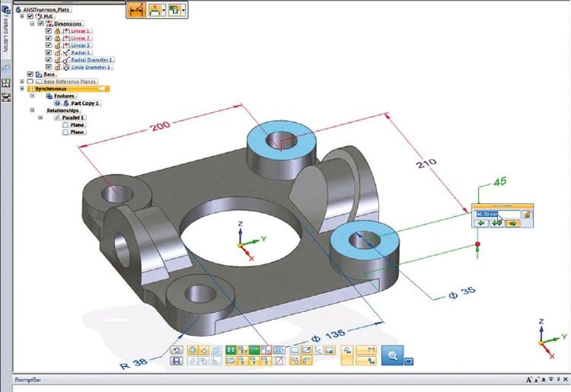Click the left green arrow direction button
Image resolution: width=571 pixels, height=392 pixels.
480,224
